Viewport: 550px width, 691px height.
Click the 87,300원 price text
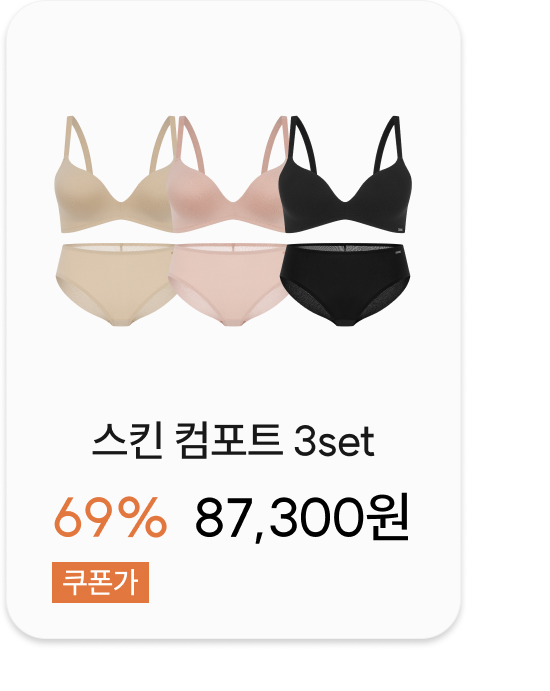pos(302,517)
